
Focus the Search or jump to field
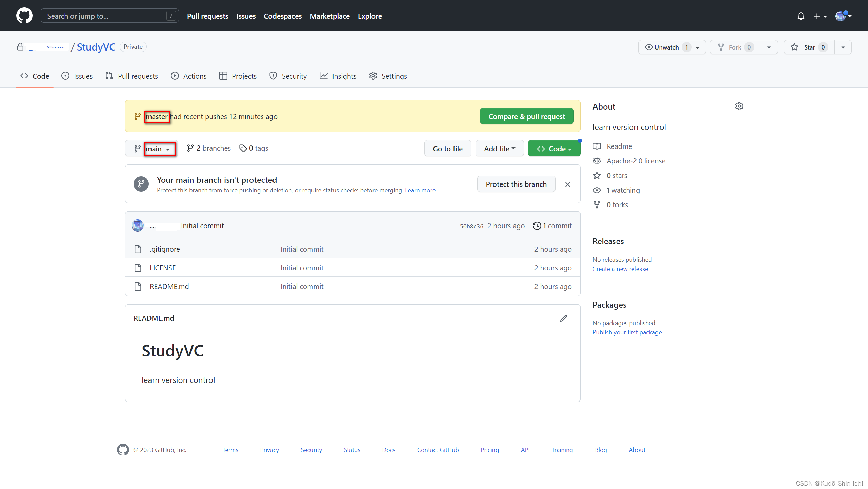point(109,16)
